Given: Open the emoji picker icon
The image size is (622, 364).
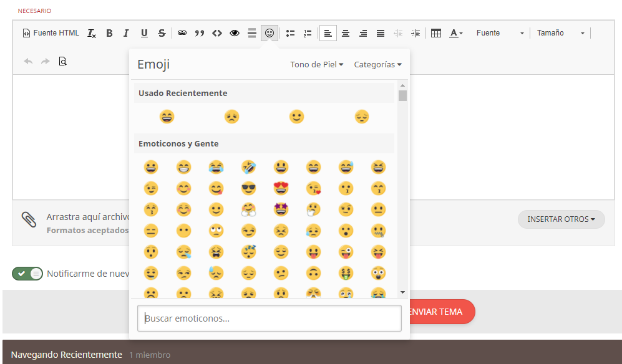Looking at the screenshot, I should [269, 33].
